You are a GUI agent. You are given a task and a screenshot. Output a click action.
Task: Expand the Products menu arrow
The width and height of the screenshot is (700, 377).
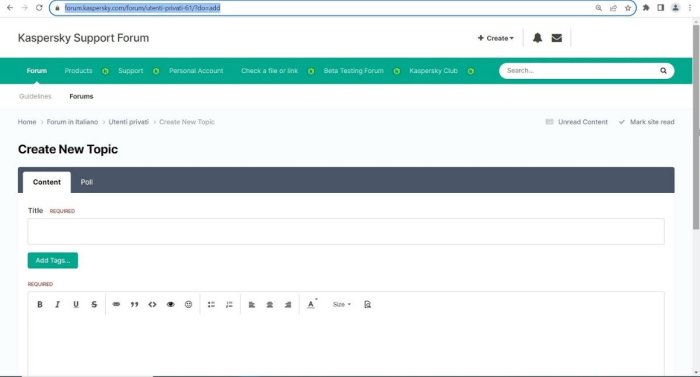pos(105,71)
